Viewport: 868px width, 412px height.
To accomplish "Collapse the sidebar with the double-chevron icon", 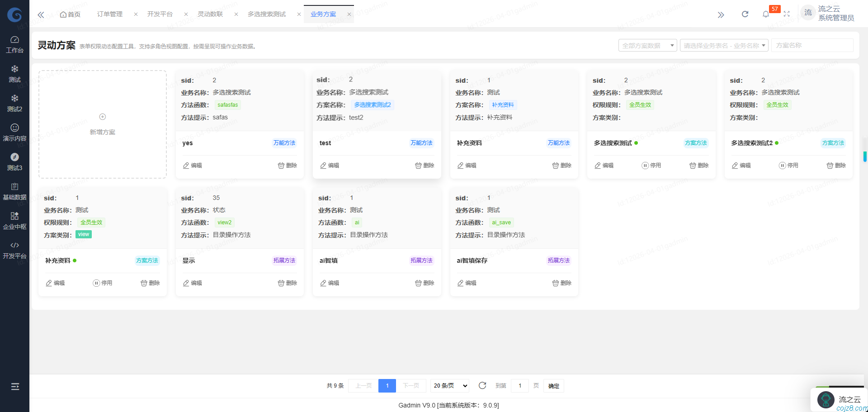I will (x=41, y=14).
